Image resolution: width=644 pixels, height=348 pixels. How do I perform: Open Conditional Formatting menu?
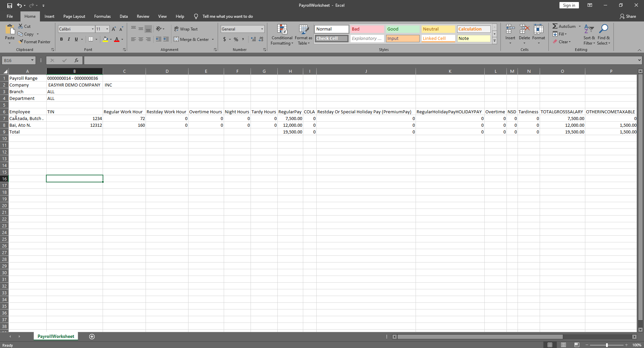coord(282,35)
